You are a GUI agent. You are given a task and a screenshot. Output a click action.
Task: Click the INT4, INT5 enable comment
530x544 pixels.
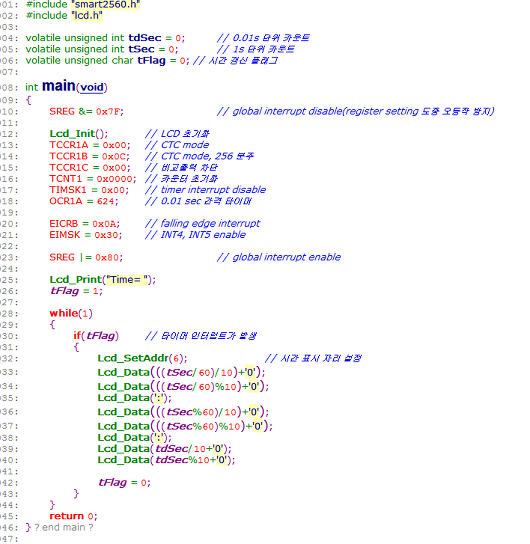pyautogui.click(x=195, y=235)
